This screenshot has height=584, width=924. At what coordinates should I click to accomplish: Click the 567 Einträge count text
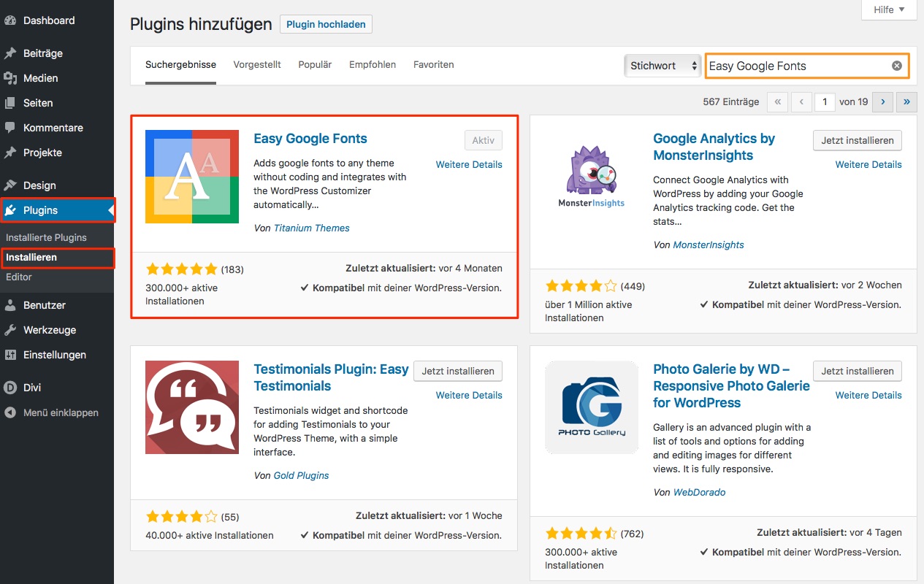(731, 102)
